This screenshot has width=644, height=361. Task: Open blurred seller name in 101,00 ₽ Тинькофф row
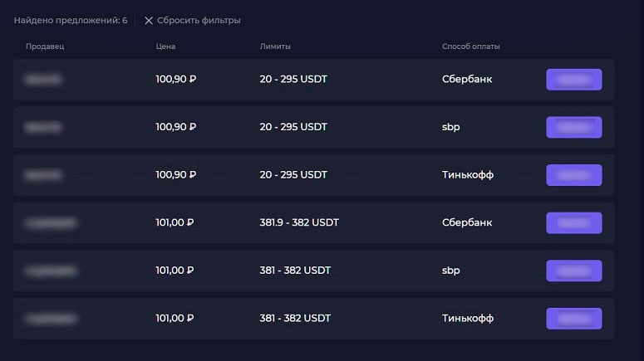51,319
